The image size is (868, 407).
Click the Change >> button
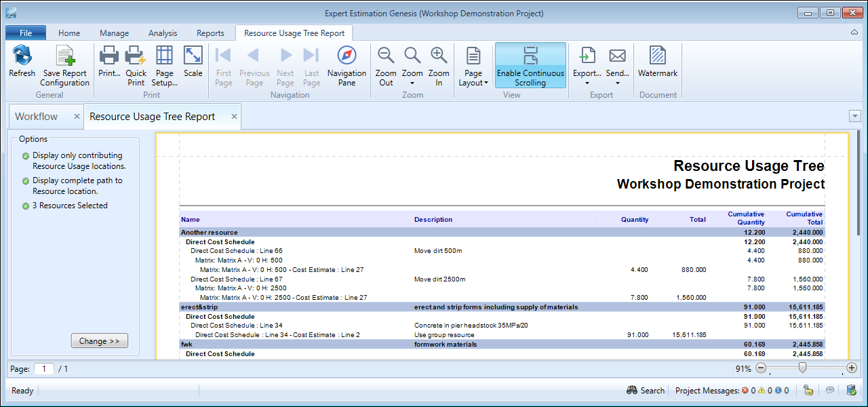tap(99, 341)
